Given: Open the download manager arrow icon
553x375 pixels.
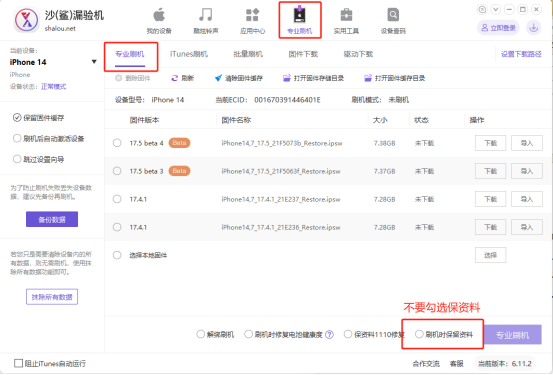Looking at the screenshot, I should click(534, 28).
